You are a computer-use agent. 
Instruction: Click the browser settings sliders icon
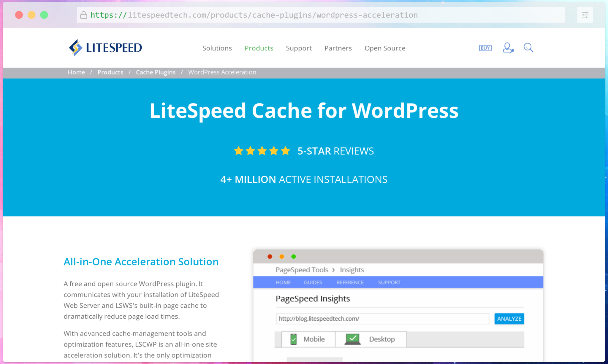click(585, 15)
